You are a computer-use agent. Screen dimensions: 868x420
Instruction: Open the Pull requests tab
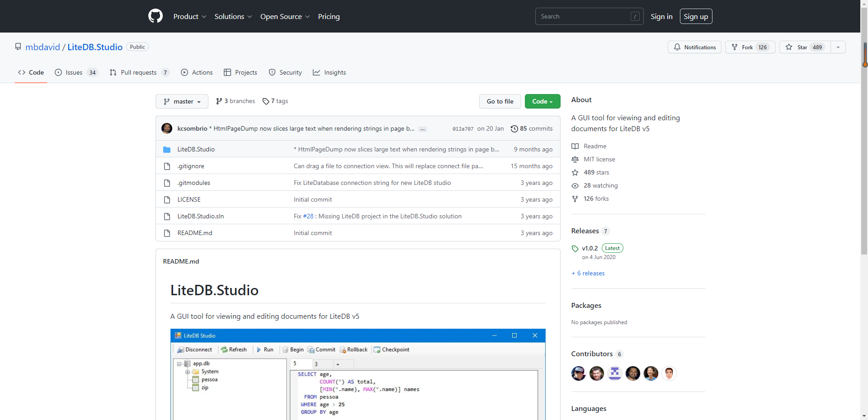(139, 72)
